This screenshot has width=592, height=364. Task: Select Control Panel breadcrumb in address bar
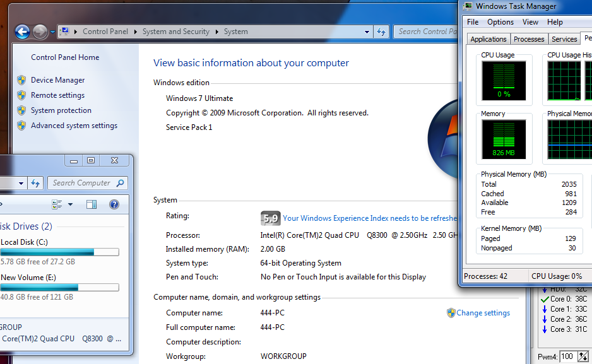(105, 32)
